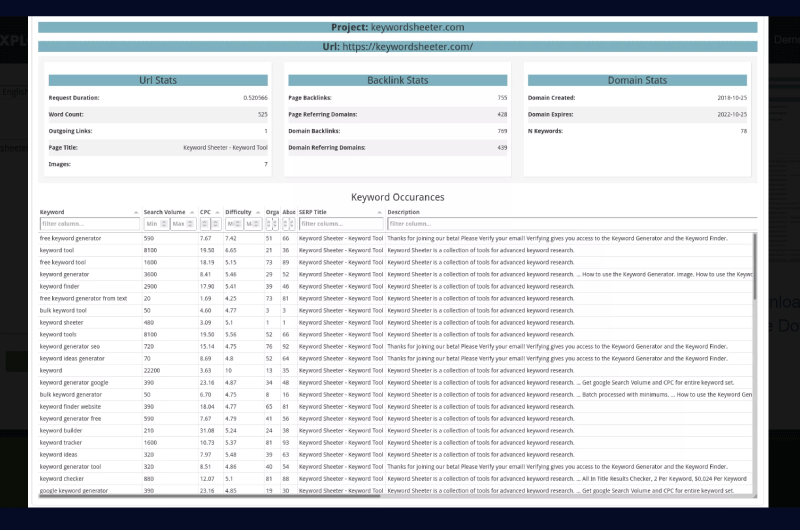Click the Domain Backlinks value 769
This screenshot has height=530, width=800.
(503, 131)
